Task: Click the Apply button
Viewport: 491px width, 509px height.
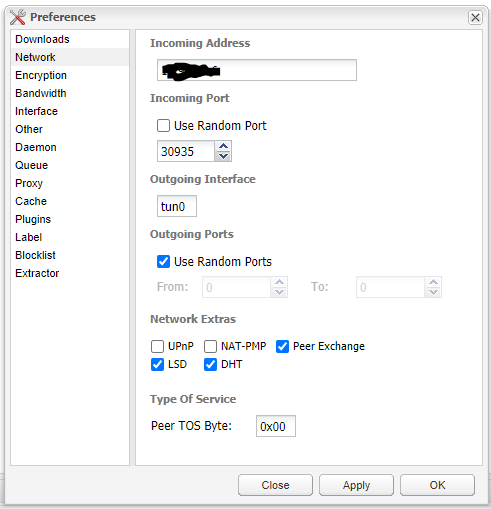Action: (356, 485)
